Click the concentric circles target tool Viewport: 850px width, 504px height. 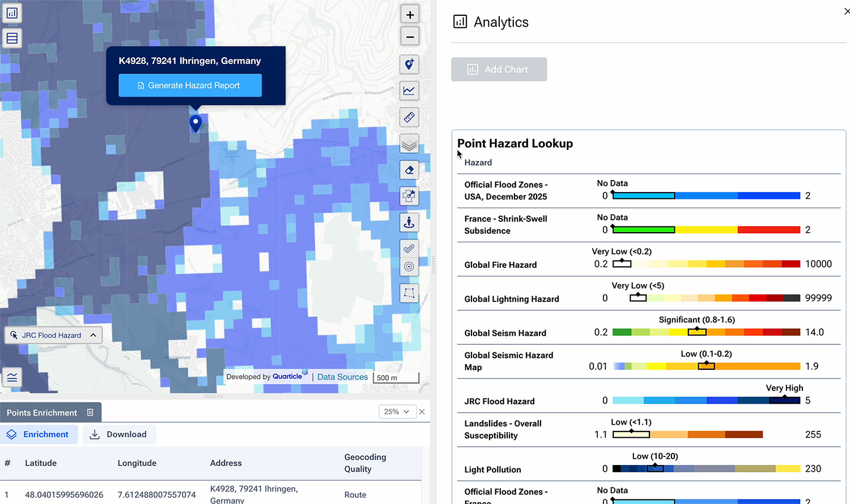(409, 267)
